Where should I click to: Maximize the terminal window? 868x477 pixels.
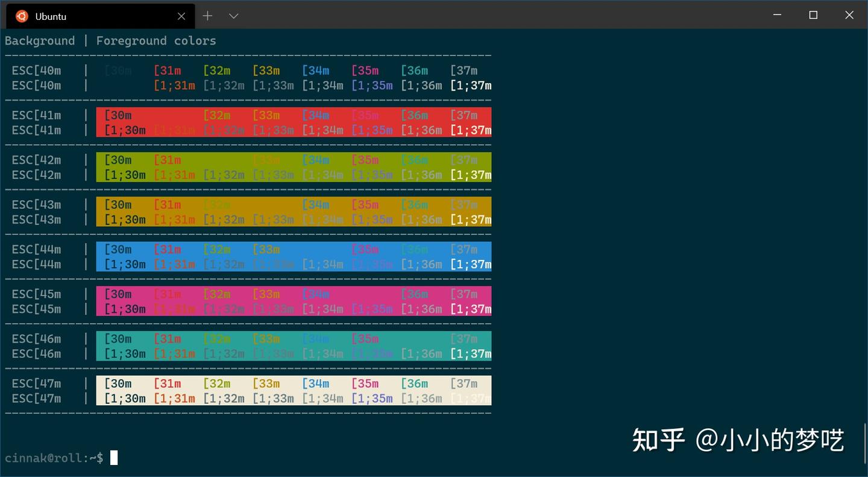tap(813, 15)
